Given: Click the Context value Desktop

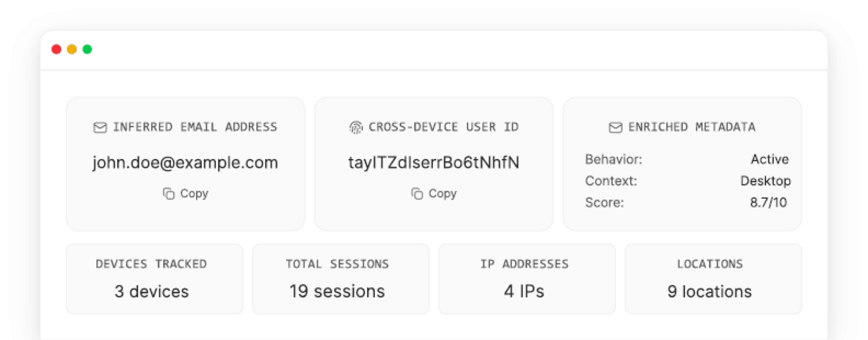Looking at the screenshot, I should [x=765, y=181].
